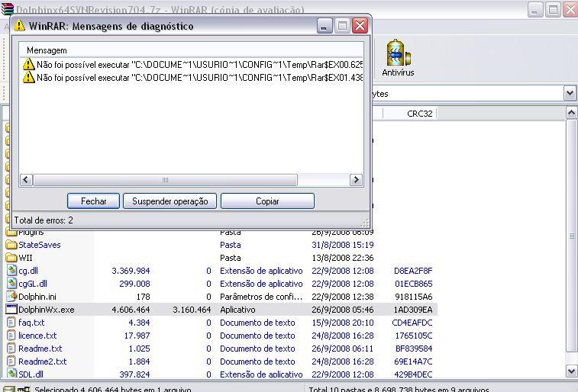Click file list scroll down arrow
The image size is (578, 392).
pos(571,371)
